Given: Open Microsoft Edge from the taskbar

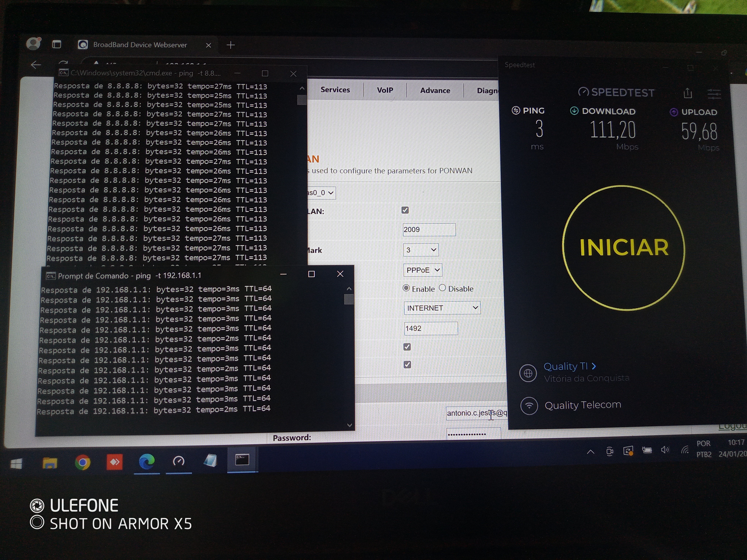Looking at the screenshot, I should point(147,461).
